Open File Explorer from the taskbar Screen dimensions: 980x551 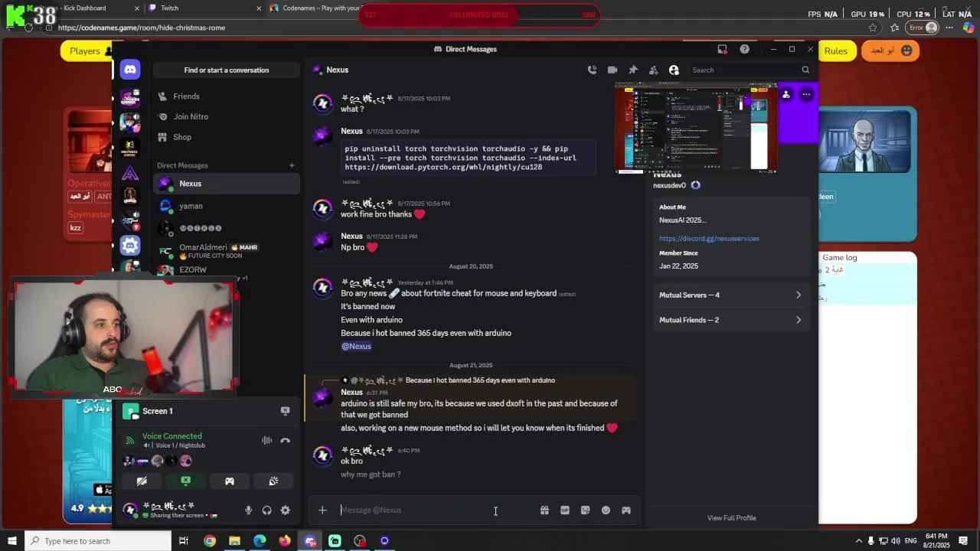click(x=234, y=541)
